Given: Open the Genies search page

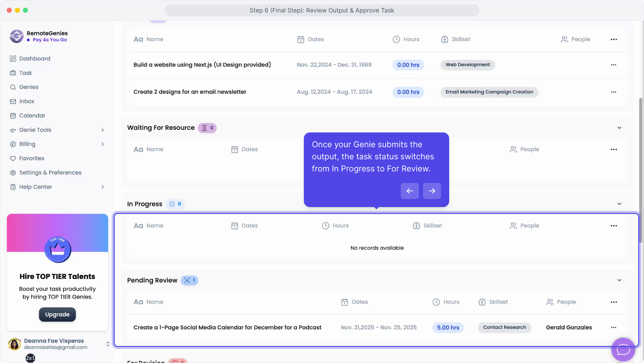Looking at the screenshot, I should [24, 87].
